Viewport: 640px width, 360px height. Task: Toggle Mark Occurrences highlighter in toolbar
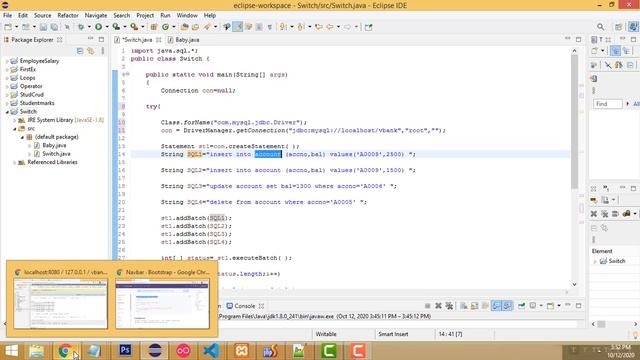click(x=238, y=27)
